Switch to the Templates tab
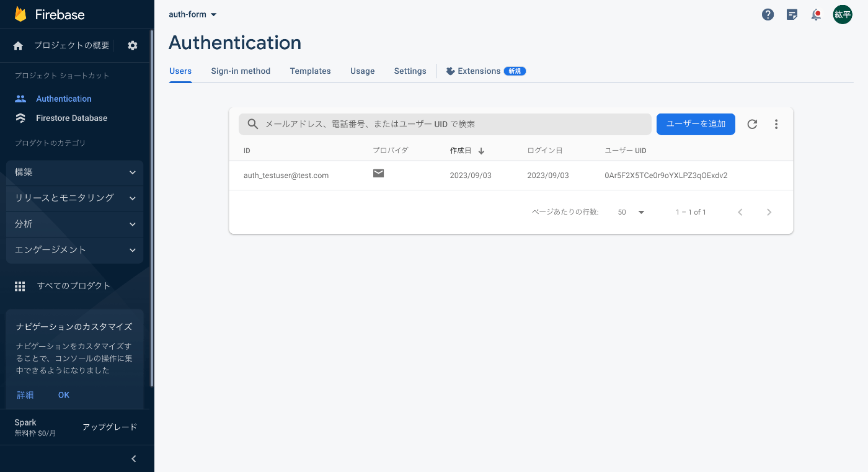Image resolution: width=868 pixels, height=472 pixels. click(310, 71)
